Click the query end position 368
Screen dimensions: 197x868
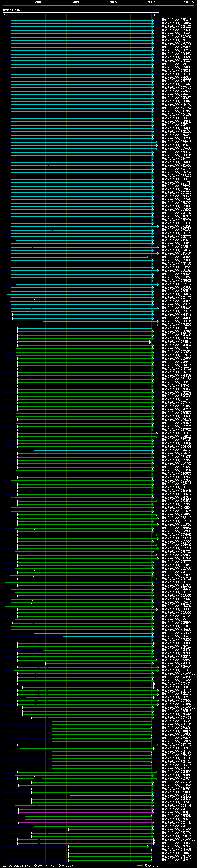pos(155,15)
